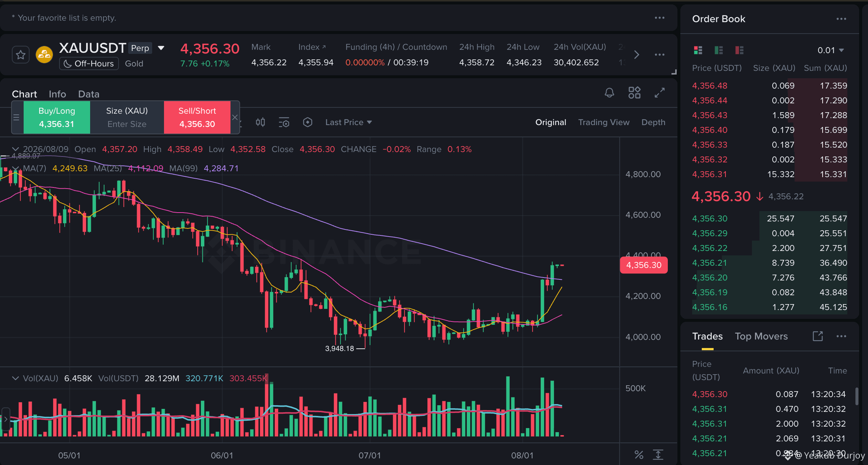Viewport: 868px width, 465px height.
Task: Select the Original chart view
Action: pyautogui.click(x=550, y=122)
